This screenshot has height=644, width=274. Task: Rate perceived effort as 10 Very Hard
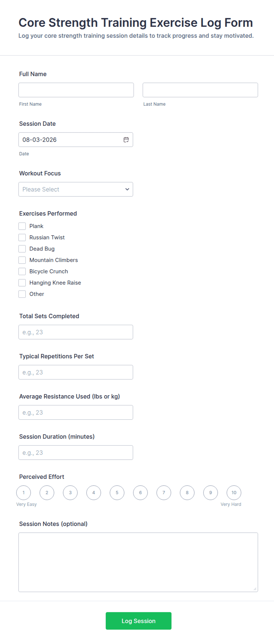pos(234,493)
